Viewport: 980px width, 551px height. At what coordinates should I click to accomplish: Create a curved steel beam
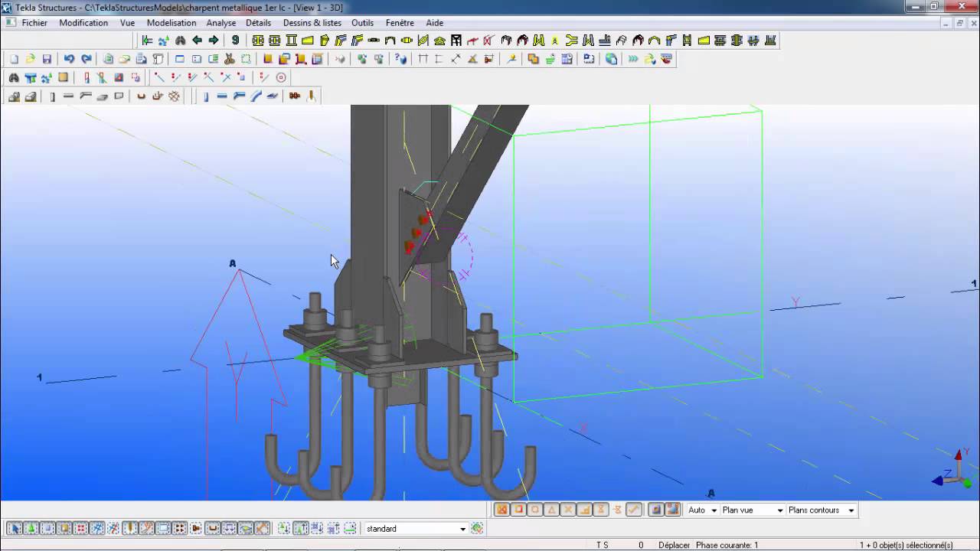256,96
